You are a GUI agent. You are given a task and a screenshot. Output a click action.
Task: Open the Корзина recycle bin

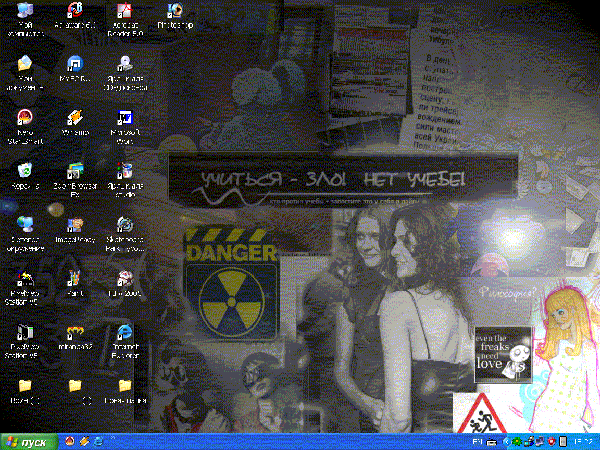click(25, 176)
